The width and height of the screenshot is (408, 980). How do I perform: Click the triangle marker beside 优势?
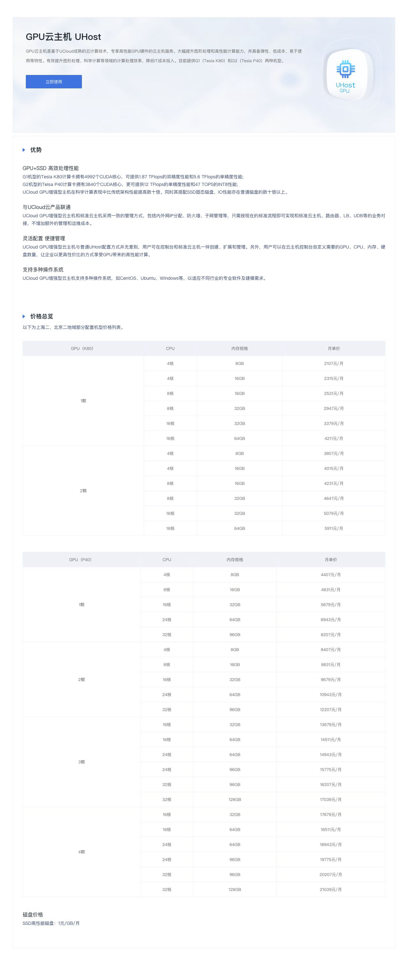click(24, 150)
